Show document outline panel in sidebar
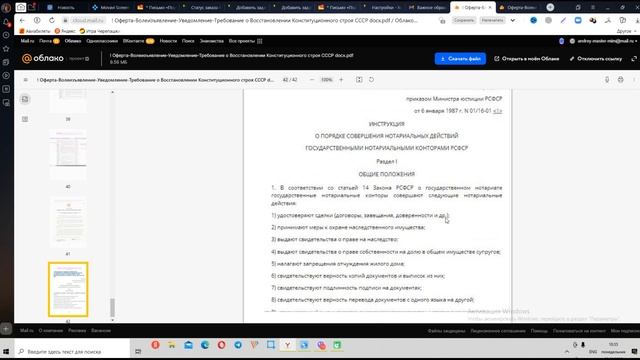This screenshot has height=360, width=640. (x=25, y=119)
